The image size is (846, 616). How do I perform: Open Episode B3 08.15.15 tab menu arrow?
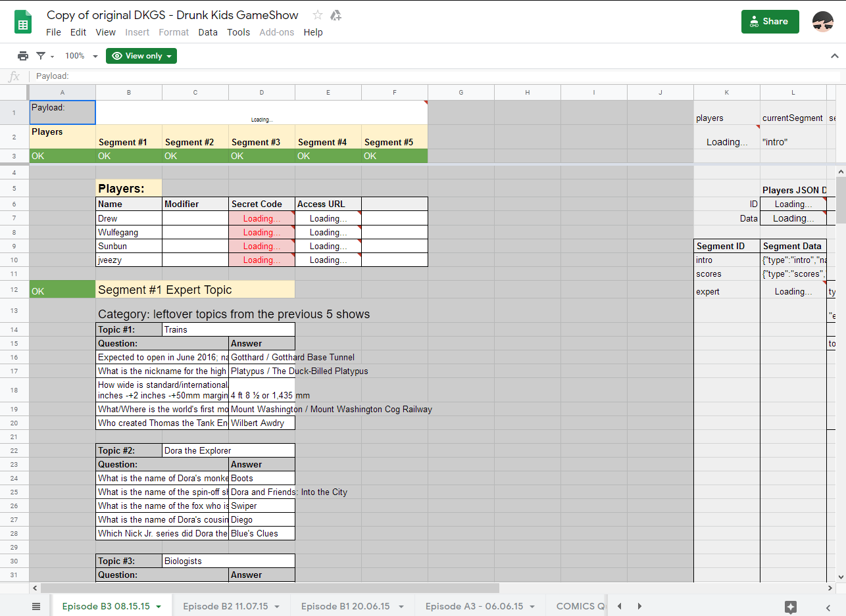click(159, 607)
